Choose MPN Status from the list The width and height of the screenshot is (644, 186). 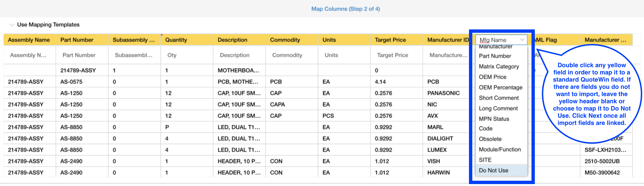[x=494, y=119]
